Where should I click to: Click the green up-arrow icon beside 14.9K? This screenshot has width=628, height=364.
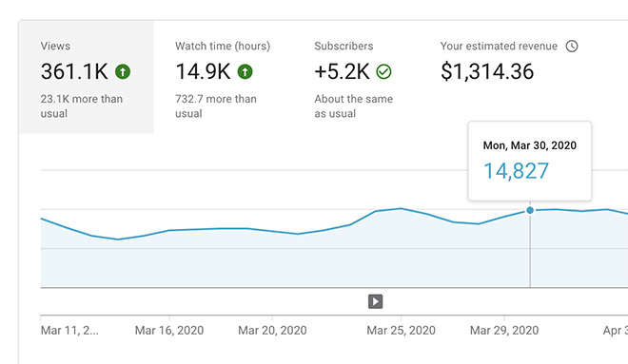click(245, 72)
